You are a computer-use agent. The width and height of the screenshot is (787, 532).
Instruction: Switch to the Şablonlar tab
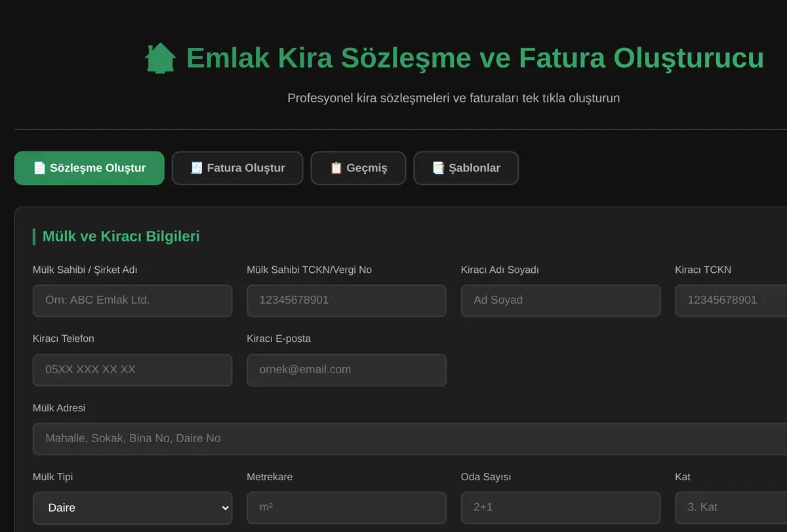pos(466,168)
